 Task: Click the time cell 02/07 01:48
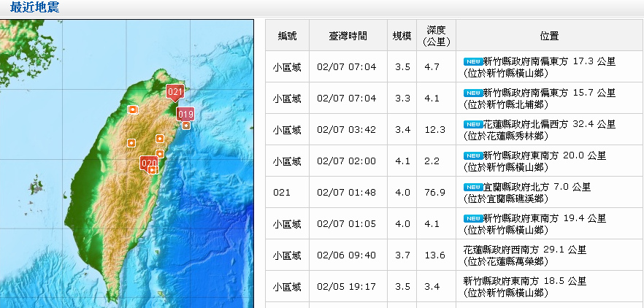pyautogui.click(x=346, y=193)
